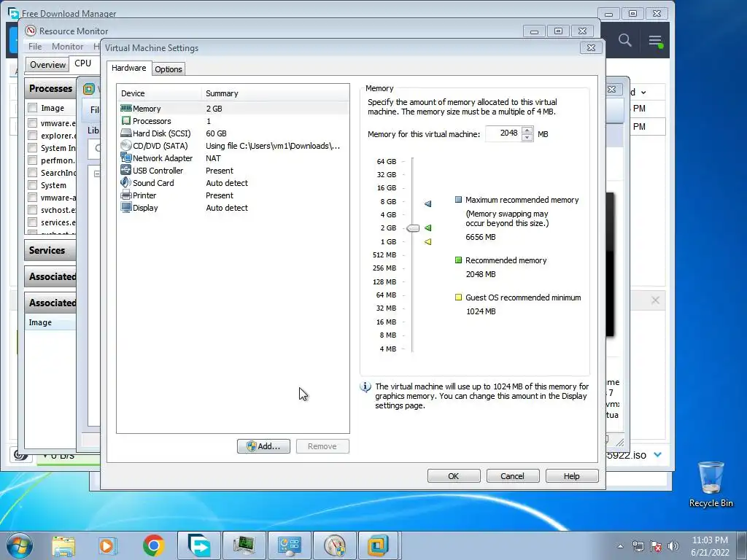747x560 pixels.
Task: Select the Printer device icon
Action: [x=125, y=195]
